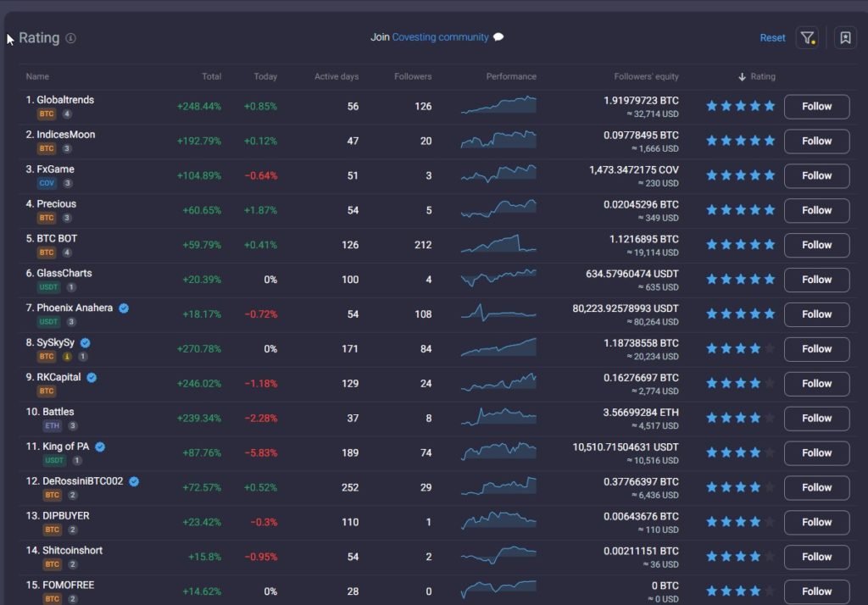This screenshot has width=868, height=605.
Task: Toggle following for RKCapital
Action: [815, 384]
